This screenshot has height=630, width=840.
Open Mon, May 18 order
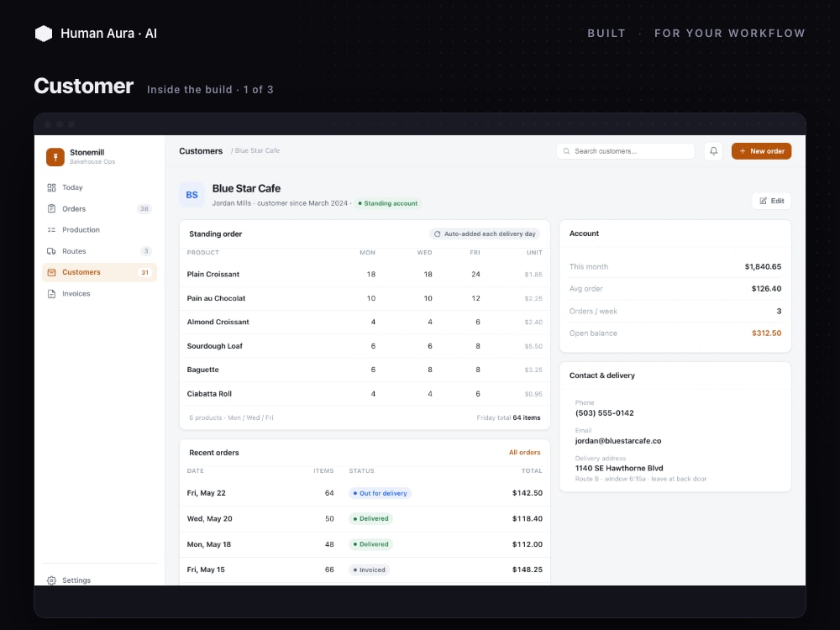pyautogui.click(x=365, y=544)
